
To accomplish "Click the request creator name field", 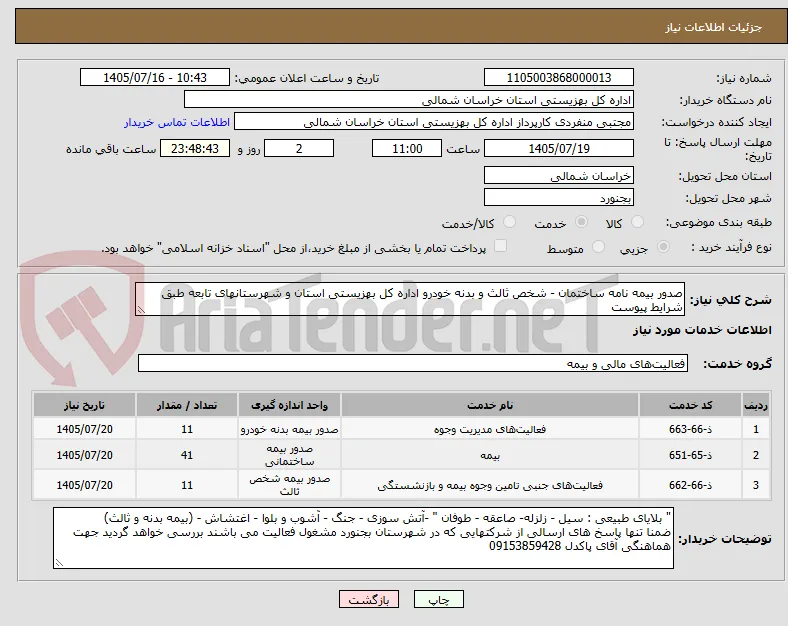I will coord(434,122).
